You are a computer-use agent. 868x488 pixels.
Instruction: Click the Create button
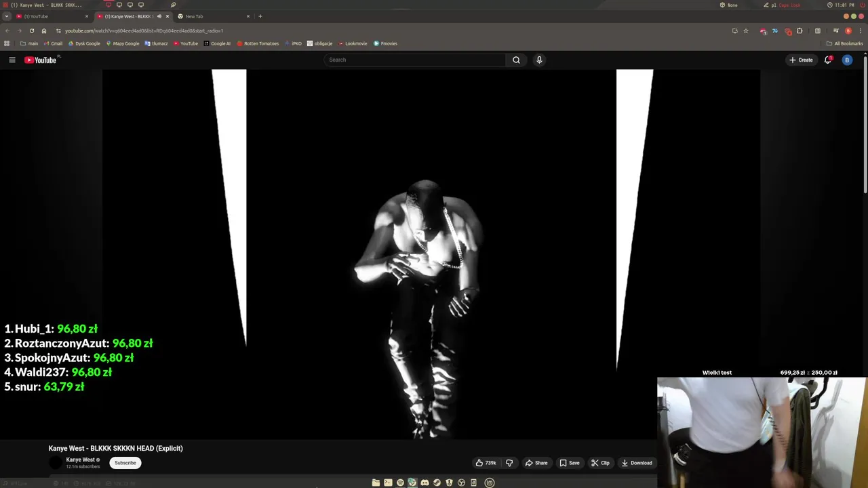coord(801,60)
